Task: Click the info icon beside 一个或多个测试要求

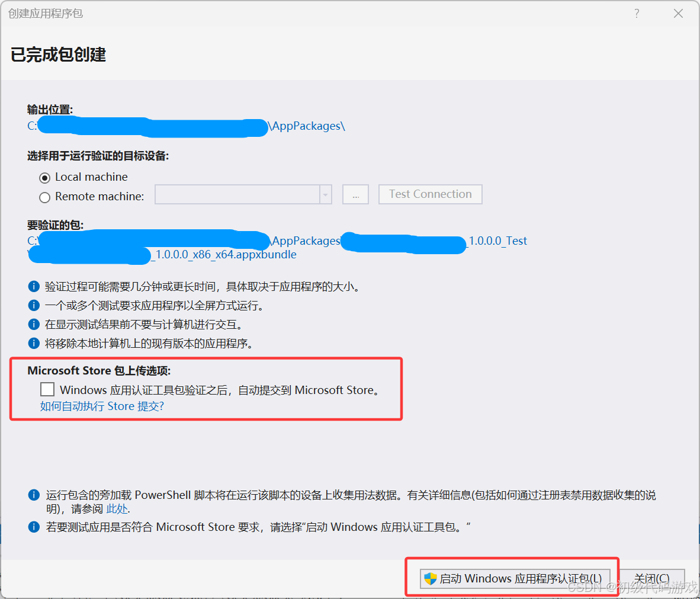Action: coord(34,305)
